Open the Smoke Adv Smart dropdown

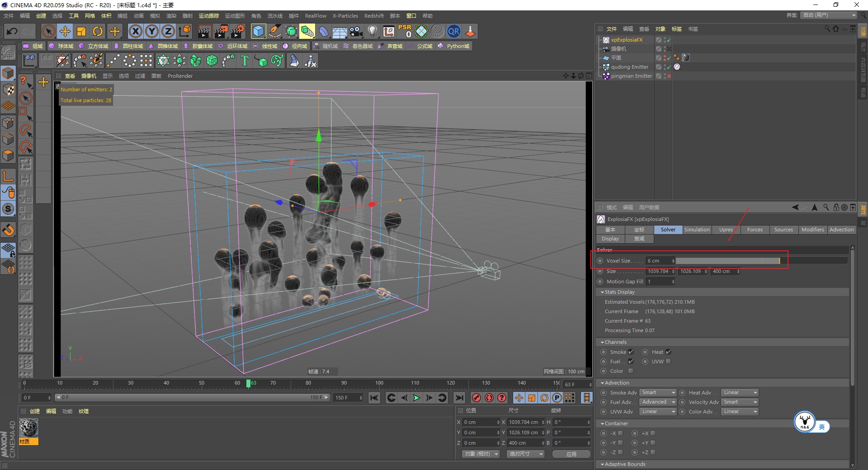[658, 393]
